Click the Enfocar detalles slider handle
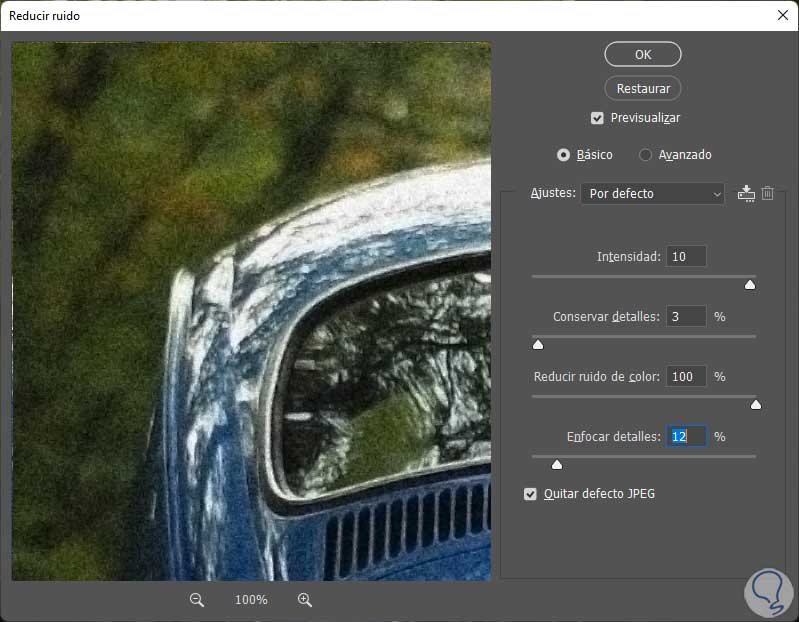The height and width of the screenshot is (622, 799). point(557,465)
